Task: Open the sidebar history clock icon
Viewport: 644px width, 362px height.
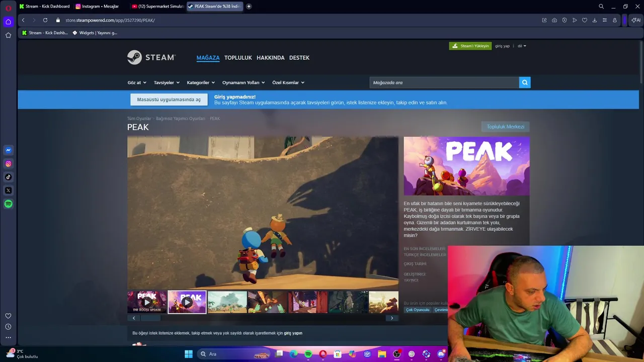Action: tap(8, 327)
